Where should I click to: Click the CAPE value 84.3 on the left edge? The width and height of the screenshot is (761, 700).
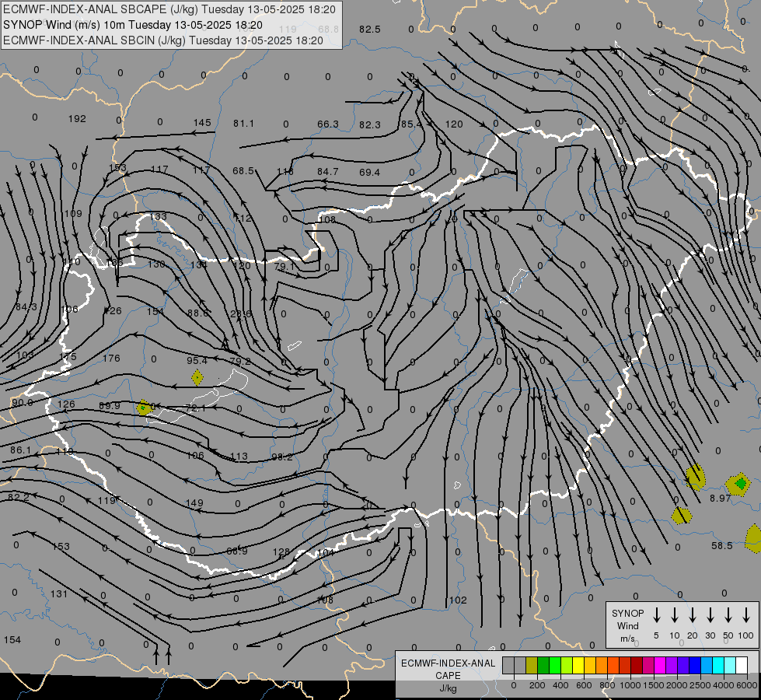pos(26,307)
